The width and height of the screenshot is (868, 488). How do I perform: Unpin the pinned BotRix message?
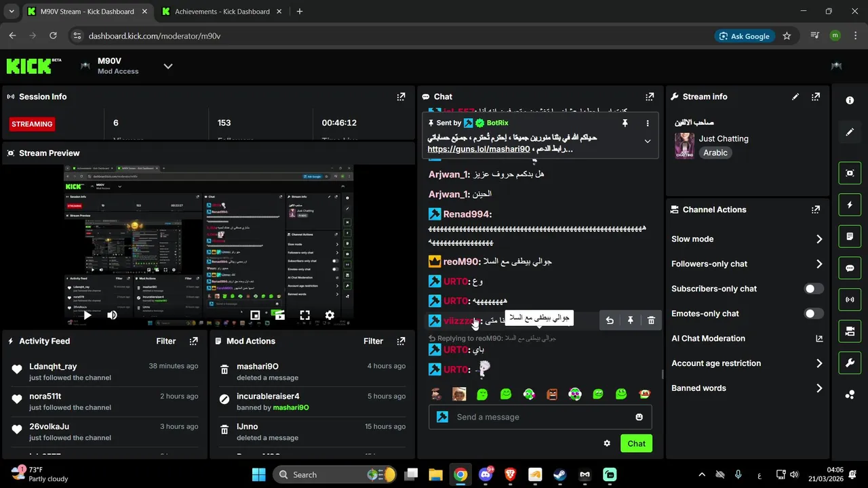tap(625, 123)
